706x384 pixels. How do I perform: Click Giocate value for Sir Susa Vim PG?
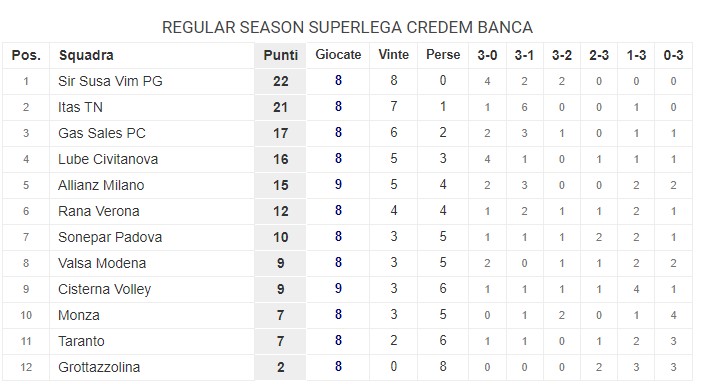click(338, 81)
